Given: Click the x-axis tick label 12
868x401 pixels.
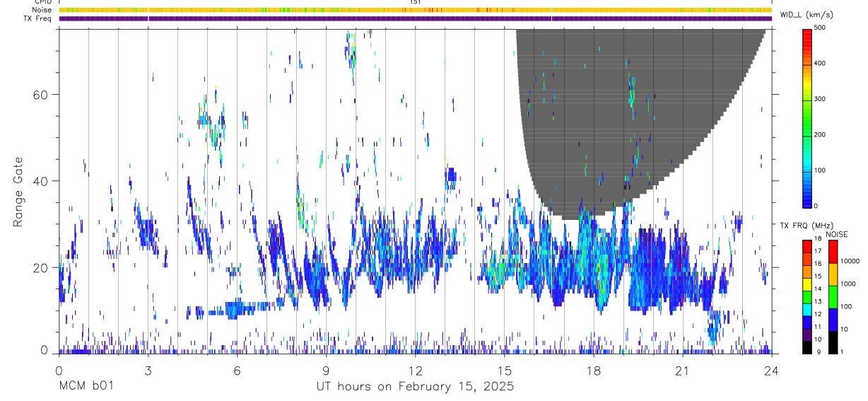Looking at the screenshot, I should 415,371.
